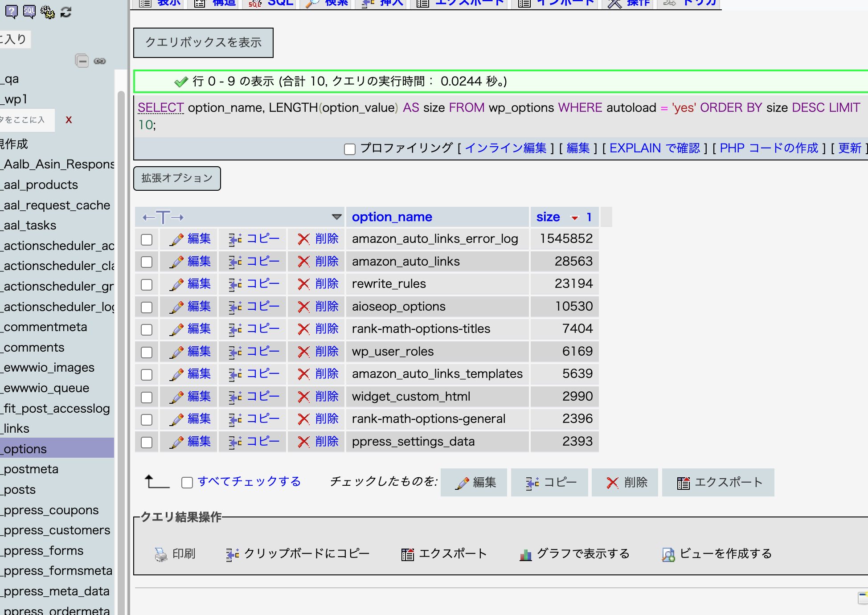Open the column options dropdown triangle
The width and height of the screenshot is (868, 615).
coord(336,217)
